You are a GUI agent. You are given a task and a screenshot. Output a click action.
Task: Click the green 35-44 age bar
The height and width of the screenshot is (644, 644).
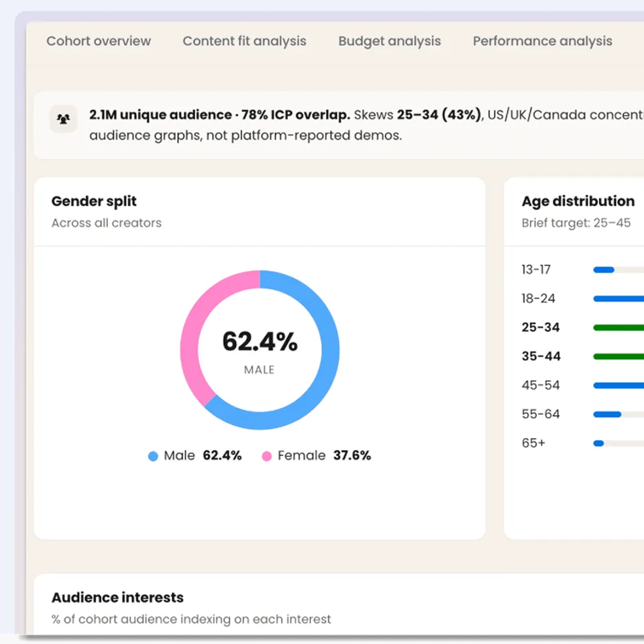pyautogui.click(x=619, y=356)
